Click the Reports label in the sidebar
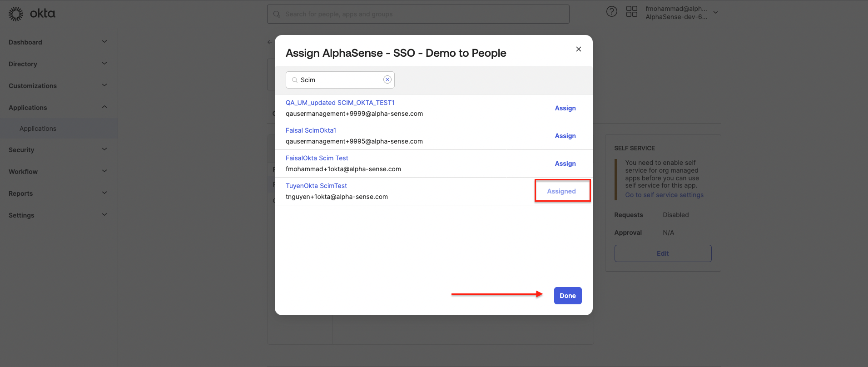This screenshot has height=367, width=868. [x=20, y=193]
